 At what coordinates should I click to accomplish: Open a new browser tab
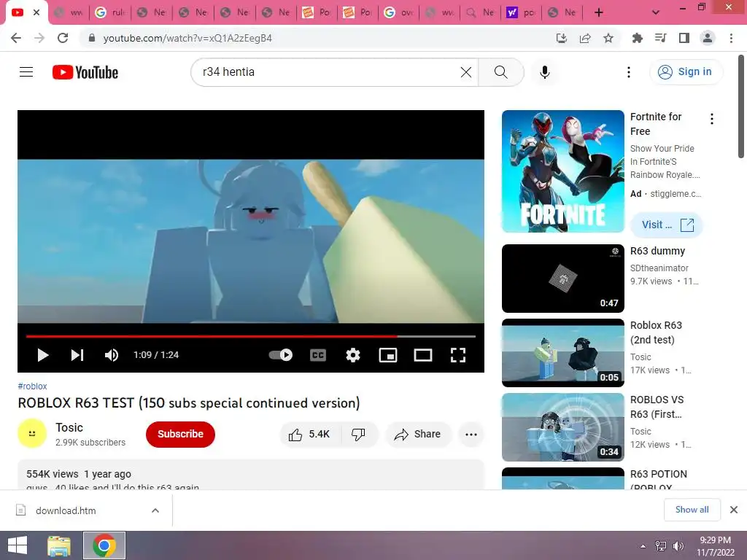[x=599, y=12]
